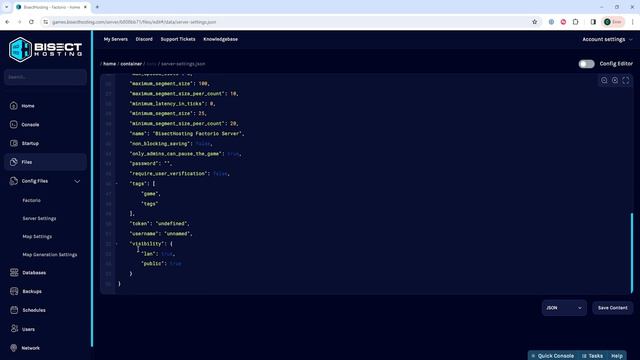Click the editor zoom in icon
640x360 pixels.
point(615,80)
